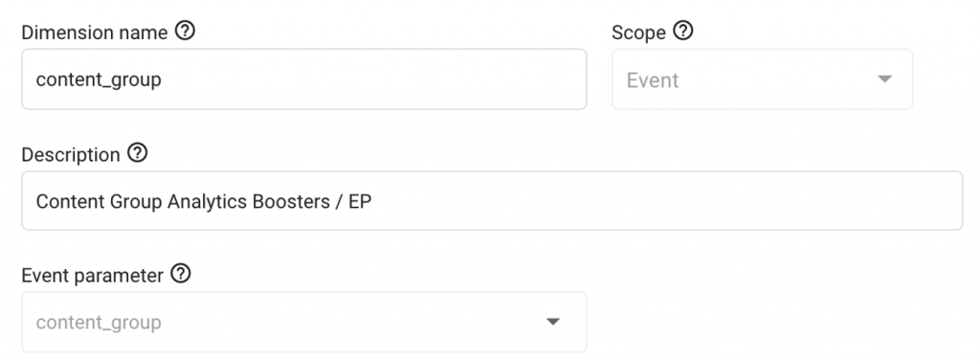The height and width of the screenshot is (362, 980).
Task: Open help tooltip next to Dimension name
Action: tap(185, 31)
